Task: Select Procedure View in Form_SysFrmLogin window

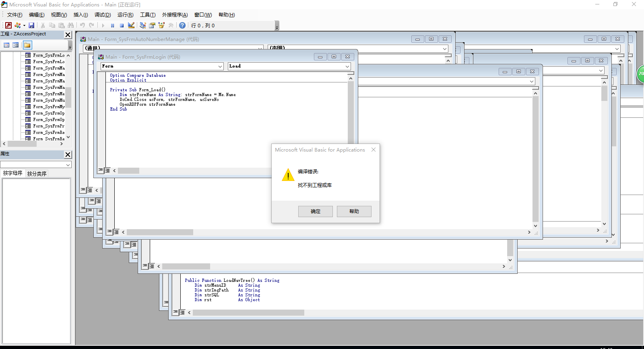Action: click(x=101, y=170)
